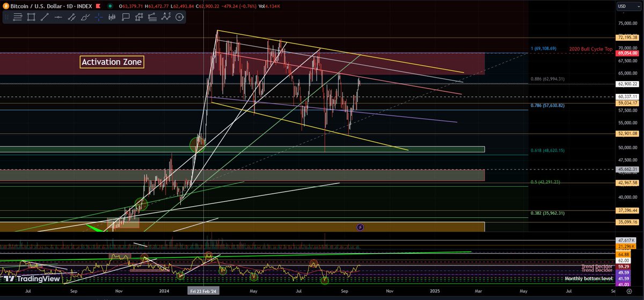
Task: Select the bars pattern tool icon
Action: click(112, 17)
